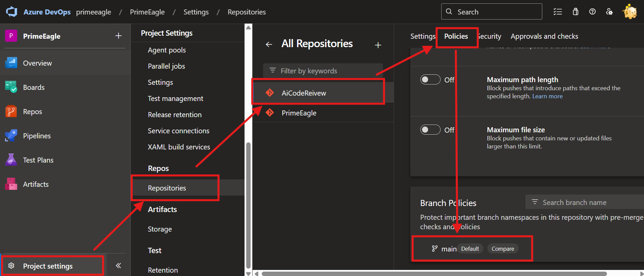Click the horizontal scrollbar at the bottom
Image resolution: width=644 pixels, height=276 pixels.
434,274
